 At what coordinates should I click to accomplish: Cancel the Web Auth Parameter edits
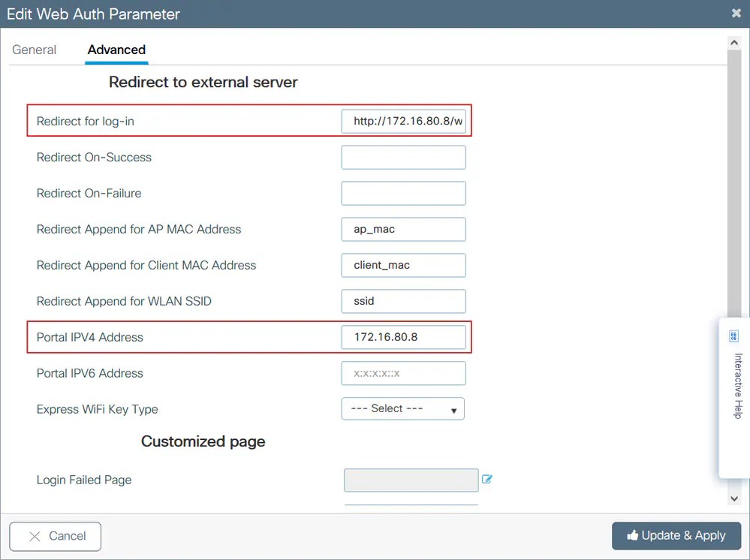55,536
